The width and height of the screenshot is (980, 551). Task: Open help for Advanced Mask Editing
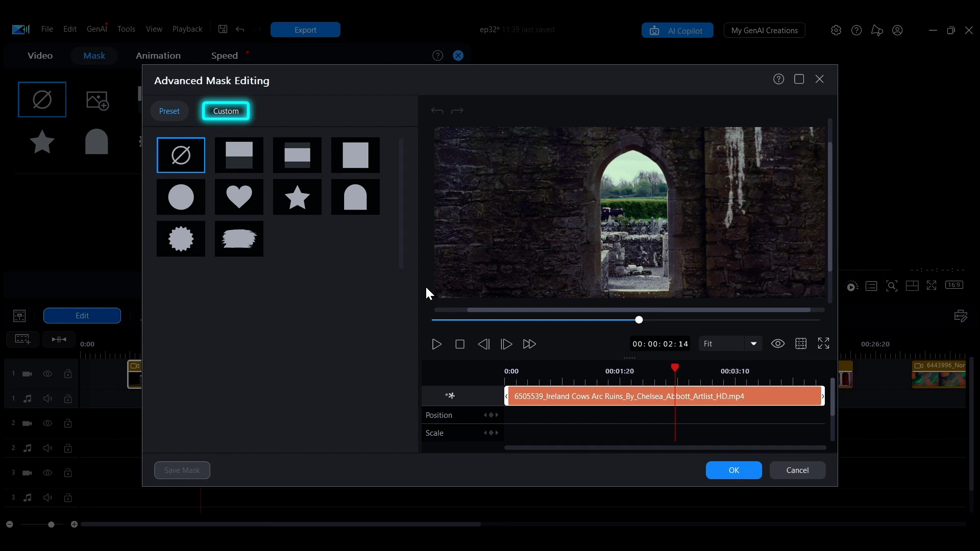pos(778,79)
